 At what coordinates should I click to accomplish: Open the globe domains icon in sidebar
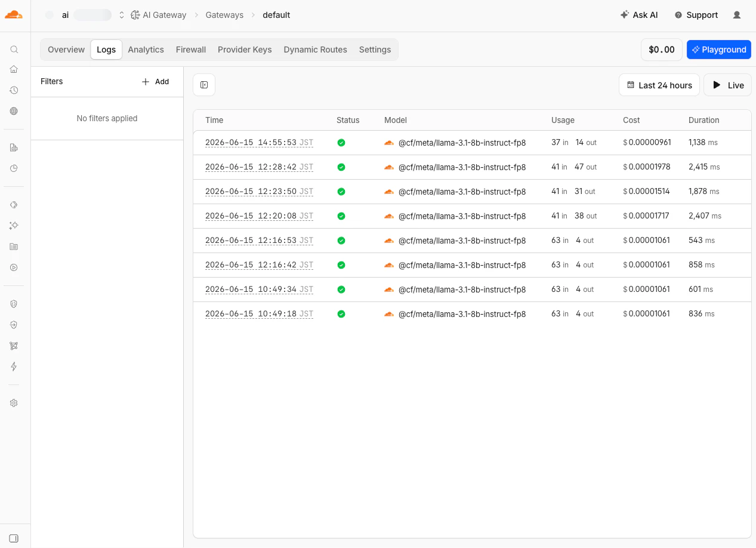(14, 111)
